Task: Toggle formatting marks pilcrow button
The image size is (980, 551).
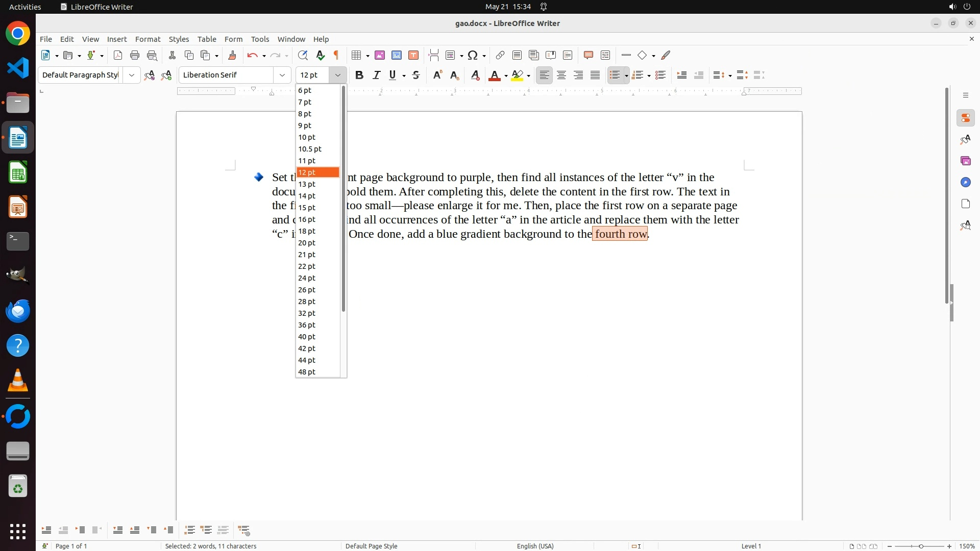Action: (x=336, y=55)
